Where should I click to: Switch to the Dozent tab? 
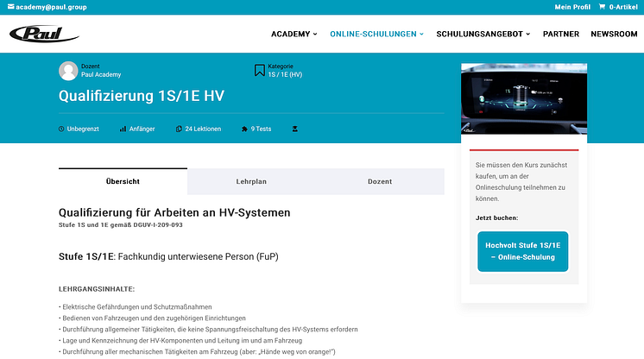click(x=380, y=182)
